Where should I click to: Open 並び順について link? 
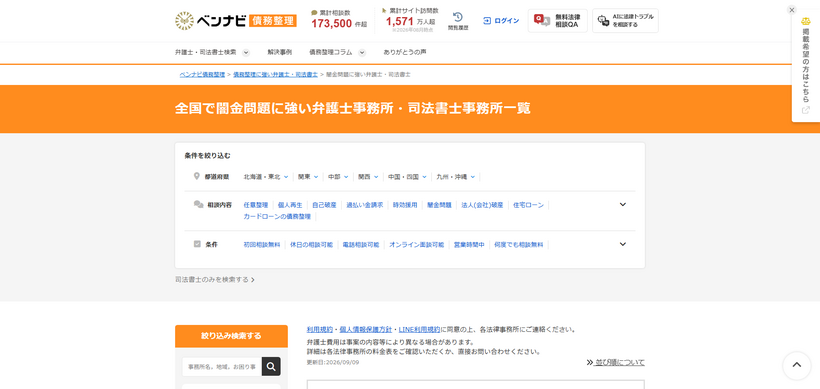click(616, 362)
